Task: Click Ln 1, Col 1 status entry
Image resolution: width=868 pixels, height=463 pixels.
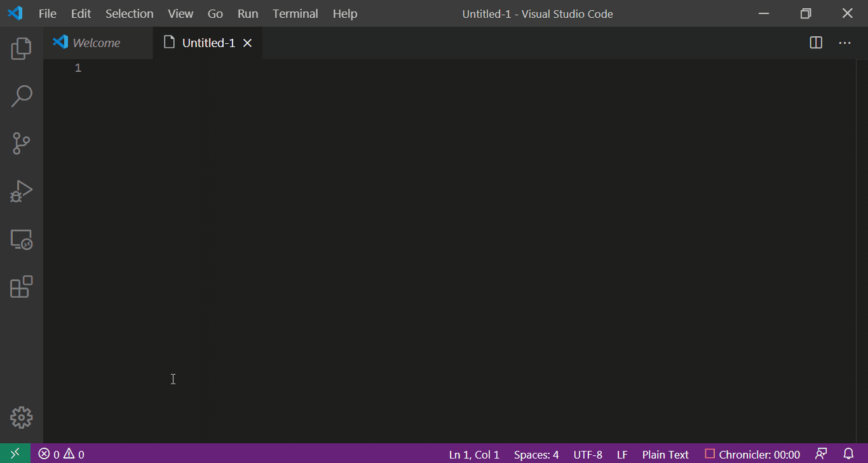Action: click(474, 455)
